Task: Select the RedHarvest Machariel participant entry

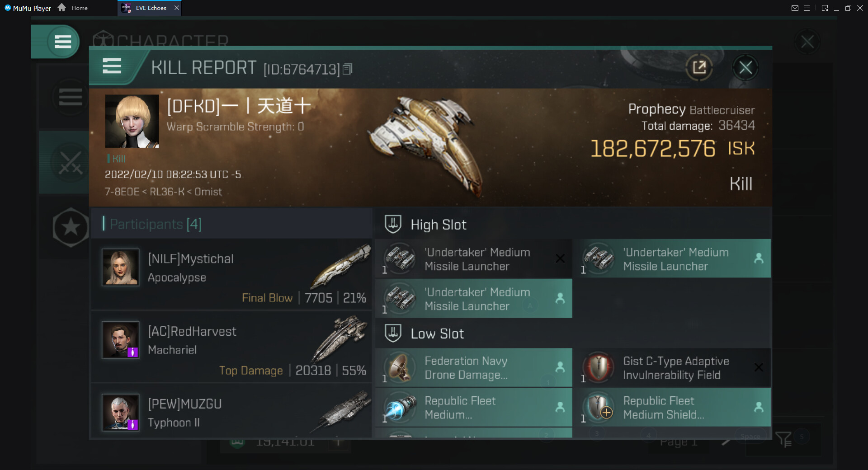Action: tap(231, 347)
